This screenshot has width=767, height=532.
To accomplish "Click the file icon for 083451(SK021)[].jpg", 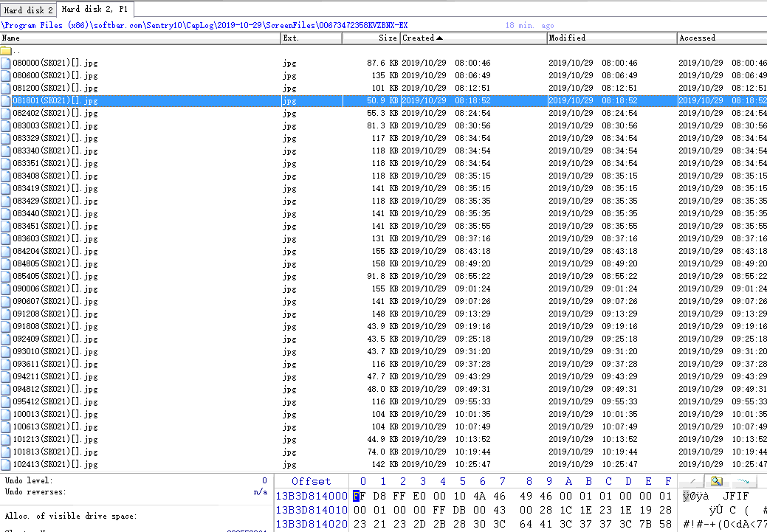I will click(5, 227).
